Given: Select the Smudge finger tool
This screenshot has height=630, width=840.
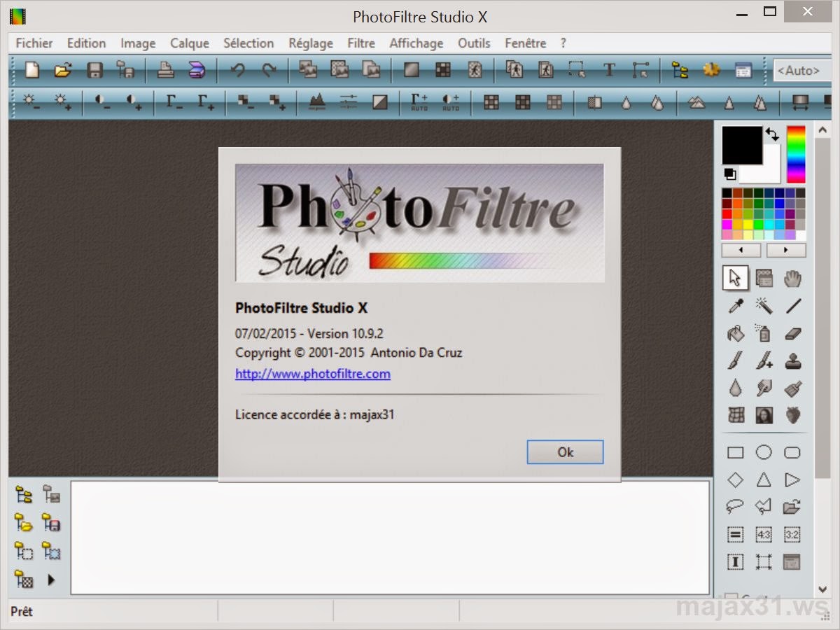Looking at the screenshot, I should tap(764, 389).
